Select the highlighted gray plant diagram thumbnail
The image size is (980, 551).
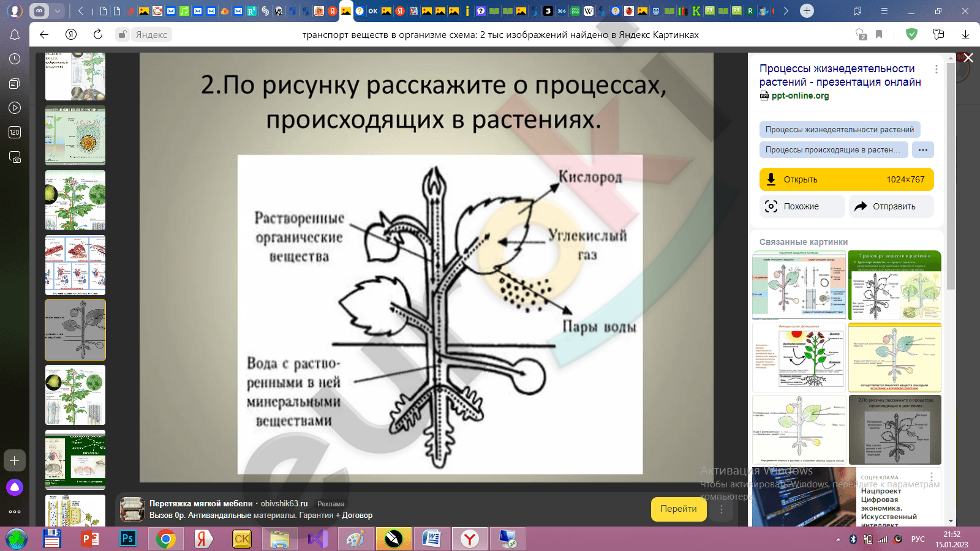tap(75, 329)
